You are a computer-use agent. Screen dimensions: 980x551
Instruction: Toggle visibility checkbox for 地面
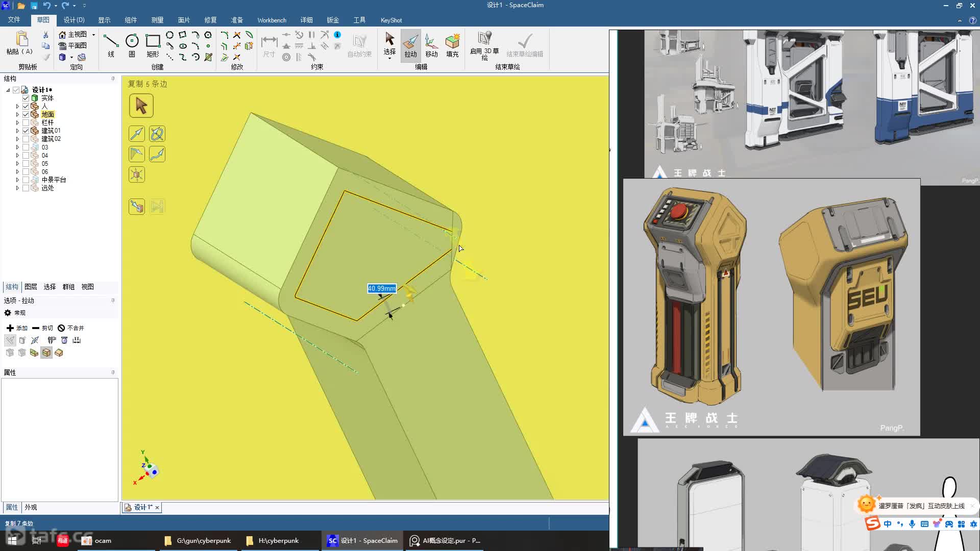coord(26,114)
